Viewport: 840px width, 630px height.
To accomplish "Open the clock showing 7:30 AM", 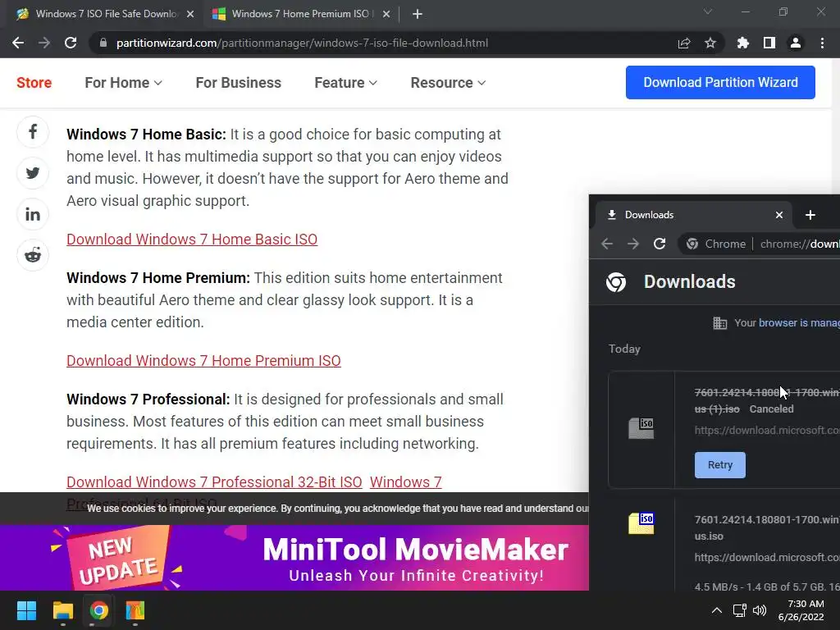I will coord(801,610).
